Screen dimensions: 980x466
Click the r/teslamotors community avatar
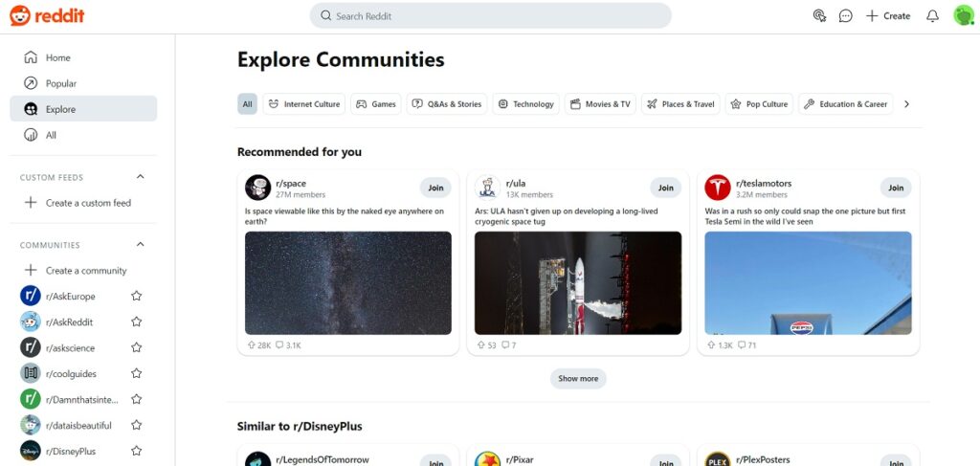pos(718,188)
